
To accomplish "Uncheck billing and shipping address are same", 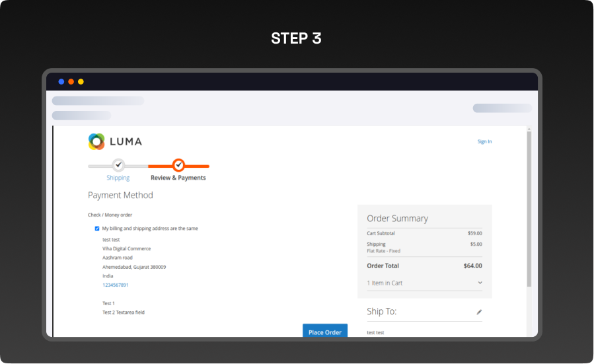I will [x=97, y=229].
